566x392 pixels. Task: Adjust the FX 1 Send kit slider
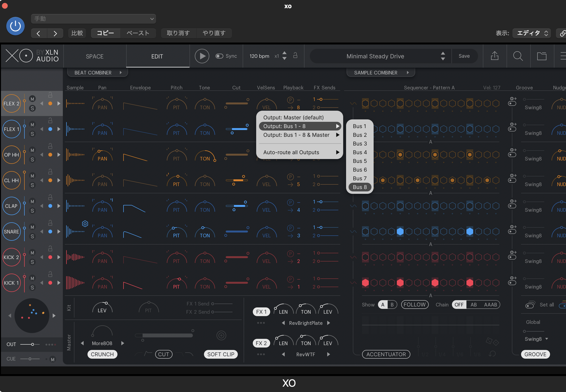pyautogui.click(x=222, y=304)
